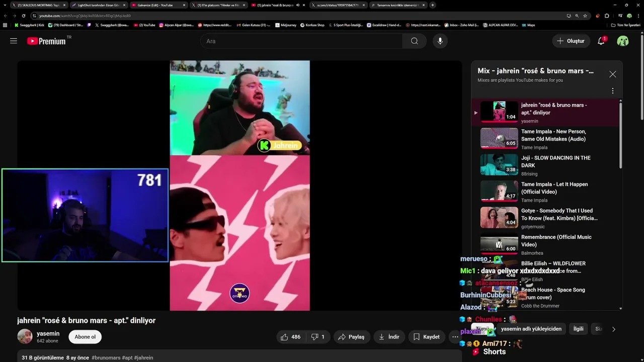This screenshot has width=644, height=362.
Task: Click the #brunomars hashtag
Action: coord(106,357)
